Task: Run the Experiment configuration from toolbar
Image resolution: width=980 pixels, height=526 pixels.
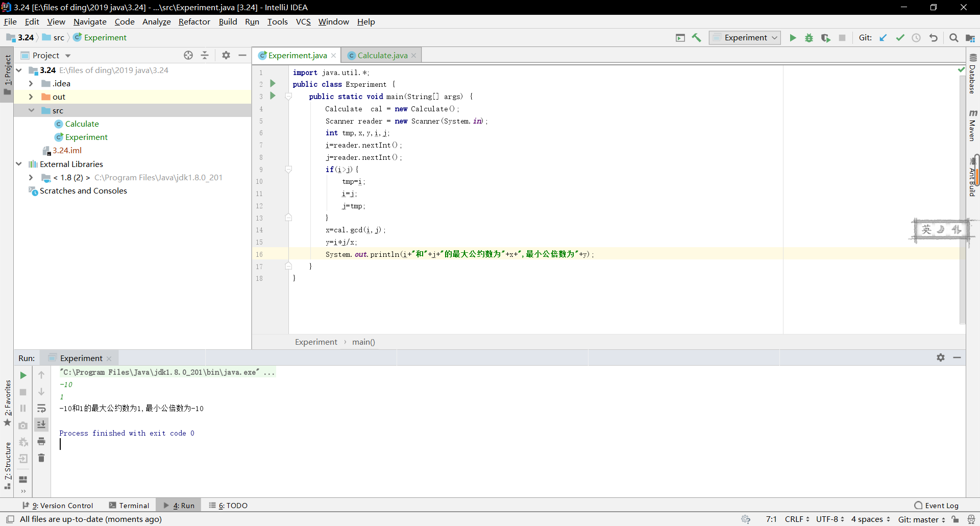Action: pyautogui.click(x=793, y=38)
